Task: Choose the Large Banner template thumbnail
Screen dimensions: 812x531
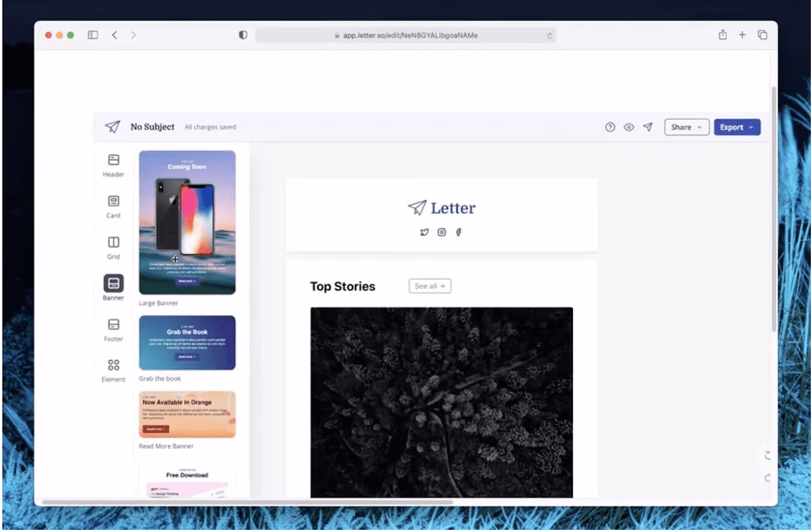Action: [x=187, y=223]
